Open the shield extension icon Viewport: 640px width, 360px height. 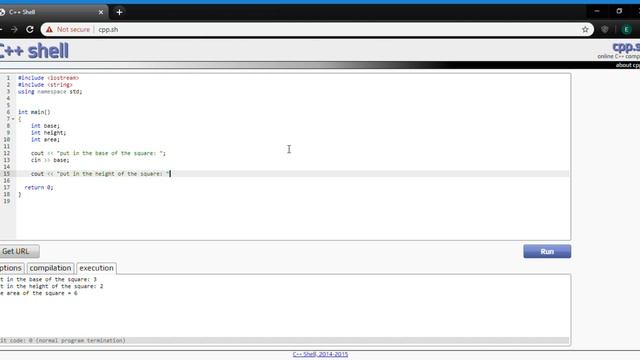point(605,29)
